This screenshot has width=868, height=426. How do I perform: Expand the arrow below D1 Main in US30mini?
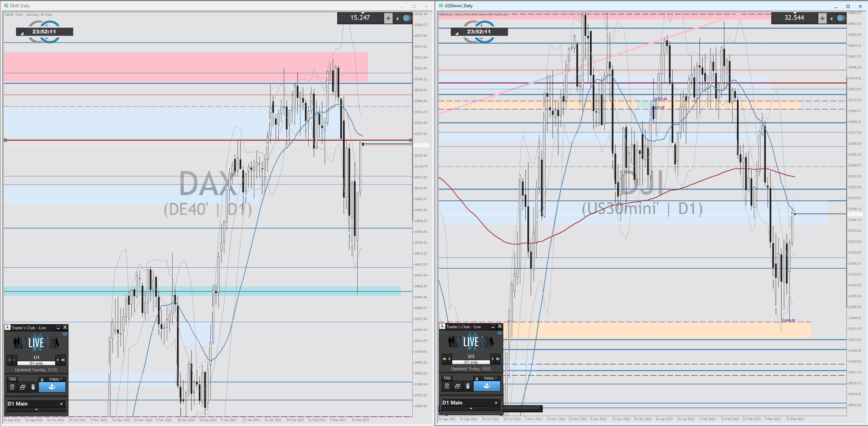click(471, 408)
